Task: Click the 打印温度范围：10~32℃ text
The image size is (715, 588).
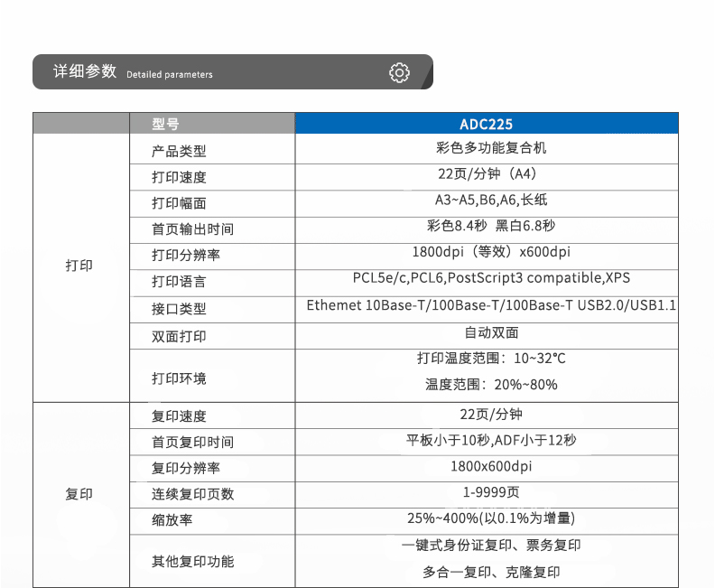Action: click(x=491, y=359)
